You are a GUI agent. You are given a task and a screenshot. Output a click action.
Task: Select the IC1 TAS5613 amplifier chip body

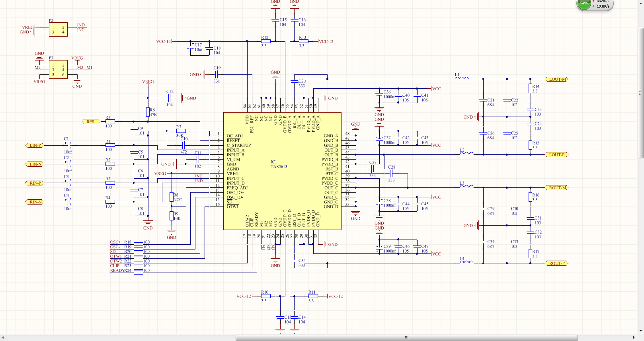pyautogui.click(x=282, y=171)
